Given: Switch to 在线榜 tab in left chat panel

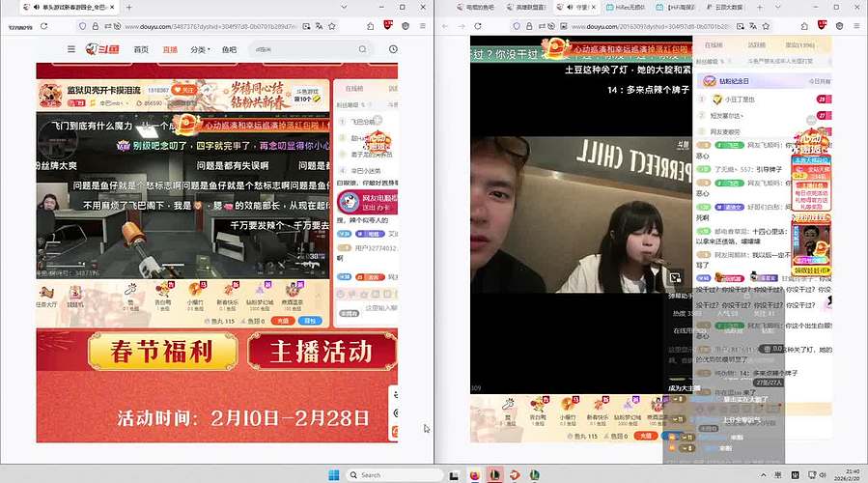Looking at the screenshot, I should tap(354, 89).
